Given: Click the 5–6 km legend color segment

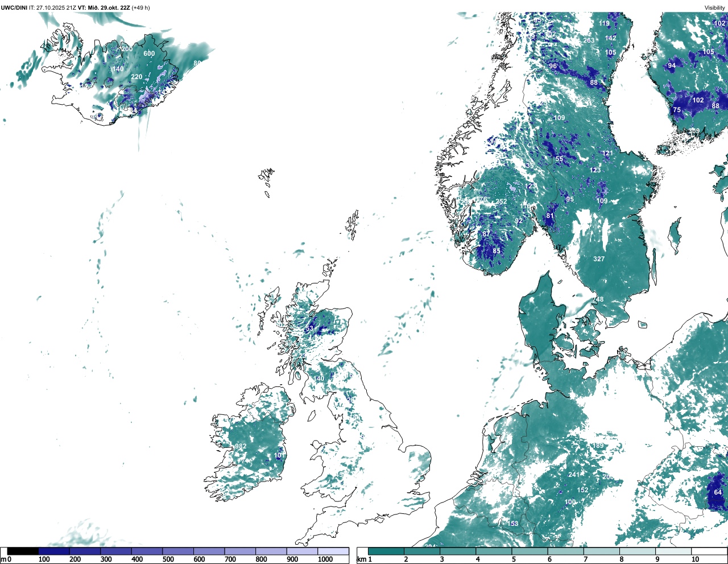Looking at the screenshot, I should 530,551.
